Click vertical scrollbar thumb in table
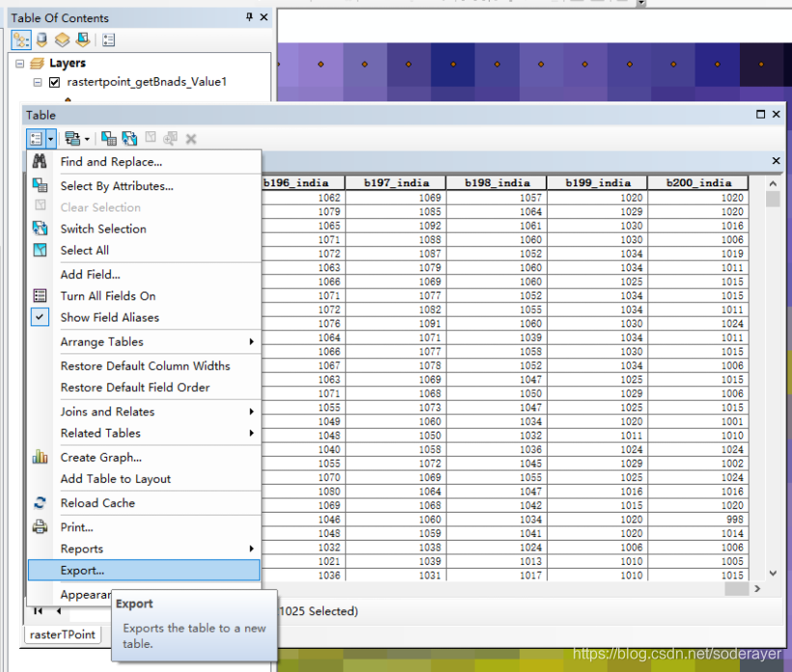The height and width of the screenshot is (672, 792). click(773, 199)
